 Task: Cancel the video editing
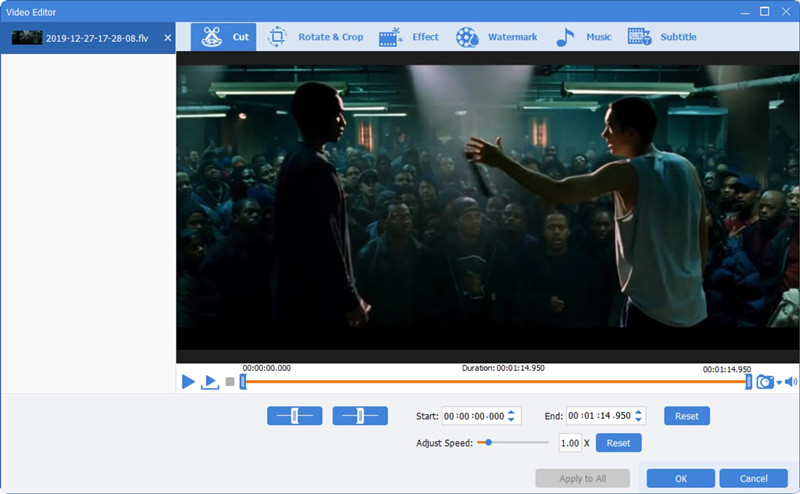(x=754, y=478)
